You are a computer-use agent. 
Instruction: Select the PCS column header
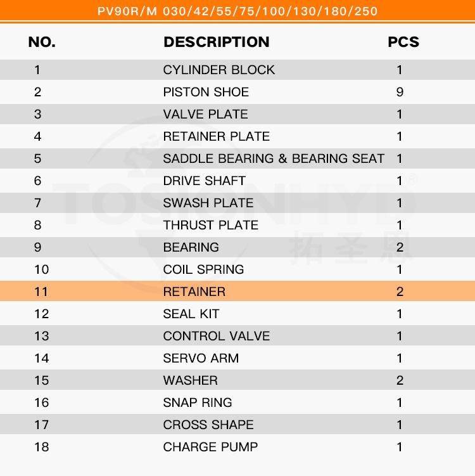click(403, 42)
